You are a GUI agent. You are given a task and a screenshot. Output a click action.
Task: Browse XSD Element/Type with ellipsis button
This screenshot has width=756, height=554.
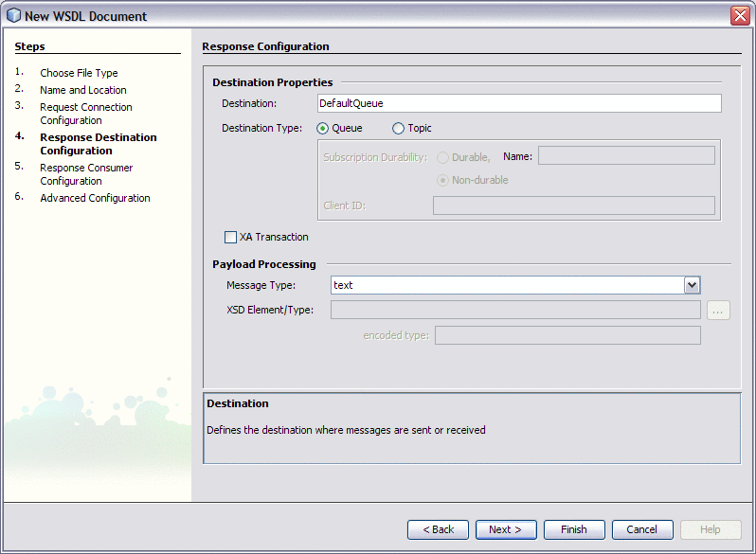tap(718, 310)
